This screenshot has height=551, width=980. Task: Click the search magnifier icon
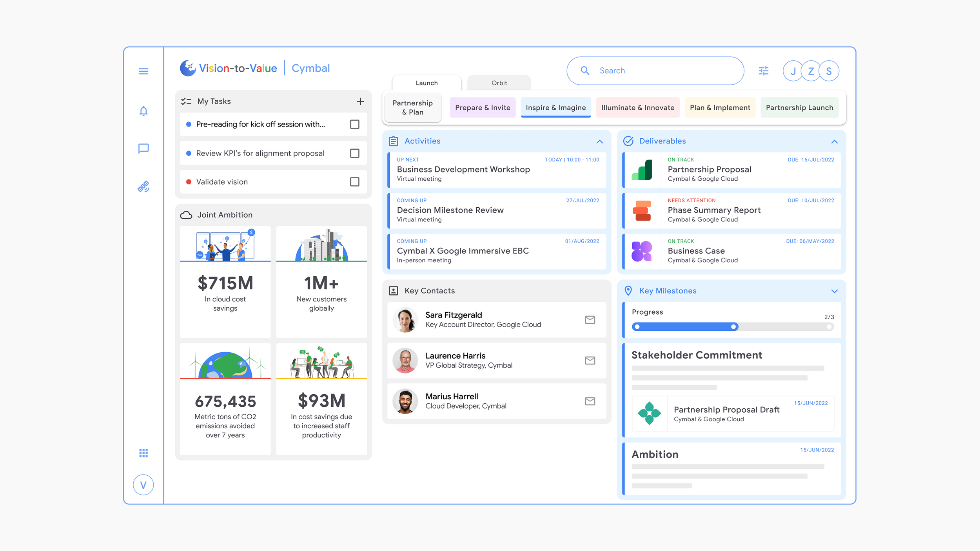(x=585, y=71)
